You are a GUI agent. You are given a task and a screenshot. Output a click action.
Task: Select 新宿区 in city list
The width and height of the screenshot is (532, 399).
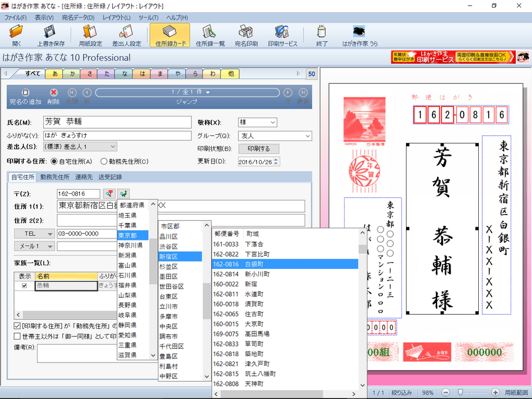coord(180,257)
